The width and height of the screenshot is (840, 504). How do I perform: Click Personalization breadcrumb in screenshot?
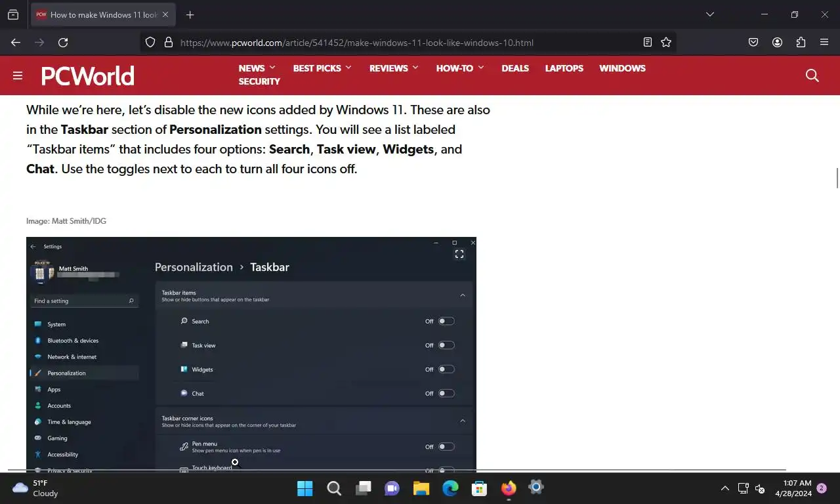pos(194,267)
